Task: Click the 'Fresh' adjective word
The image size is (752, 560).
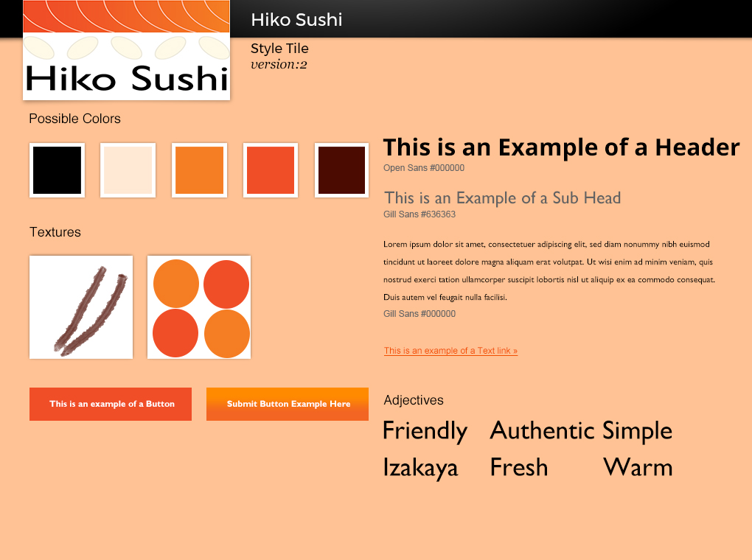Action: click(x=519, y=468)
